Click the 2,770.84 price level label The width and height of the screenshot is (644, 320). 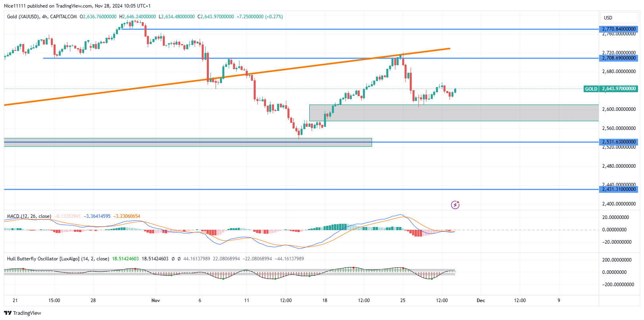(619, 29)
